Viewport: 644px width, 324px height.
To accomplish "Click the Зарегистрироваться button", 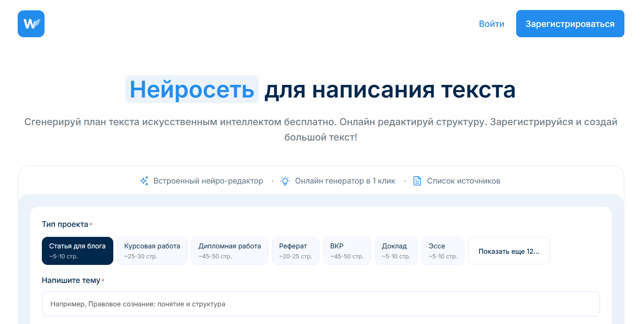I will coord(570,24).
